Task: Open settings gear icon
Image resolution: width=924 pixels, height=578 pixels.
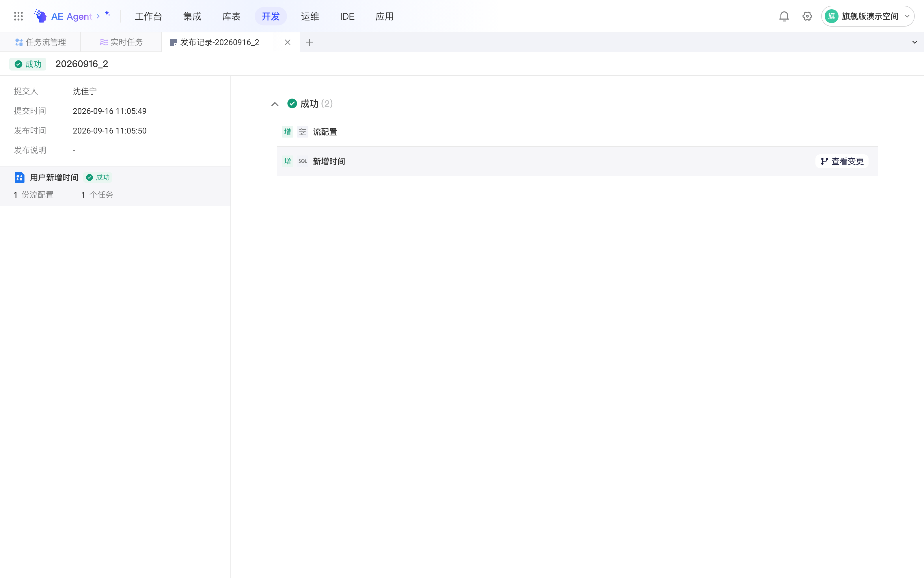Action: coord(807,16)
